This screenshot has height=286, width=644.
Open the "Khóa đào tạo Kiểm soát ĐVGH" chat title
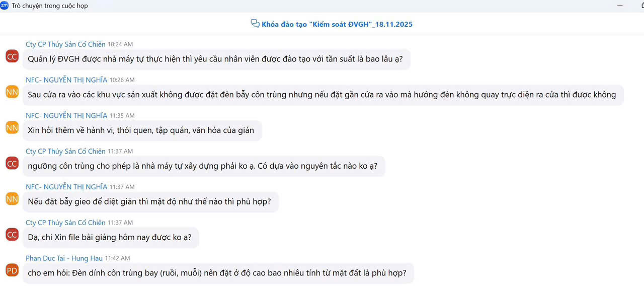tap(337, 24)
